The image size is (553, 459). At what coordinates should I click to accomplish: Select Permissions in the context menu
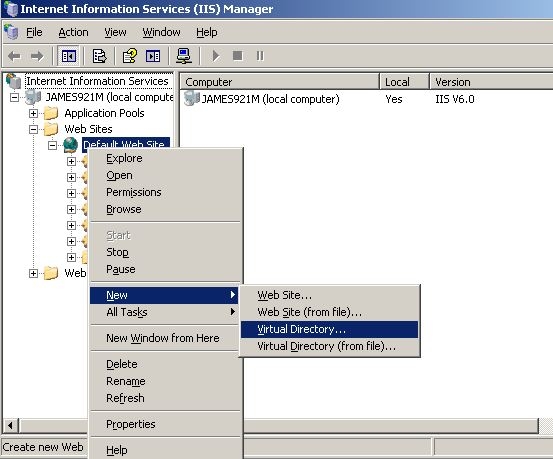164,192
